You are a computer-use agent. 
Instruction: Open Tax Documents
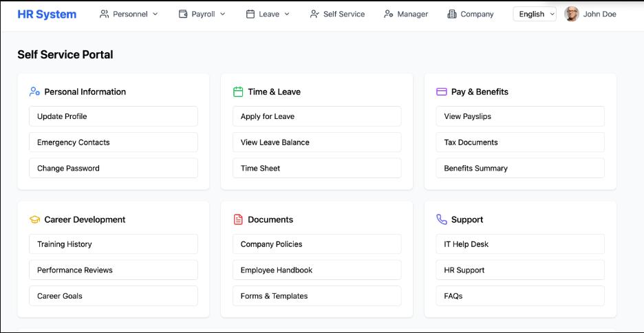coord(520,142)
